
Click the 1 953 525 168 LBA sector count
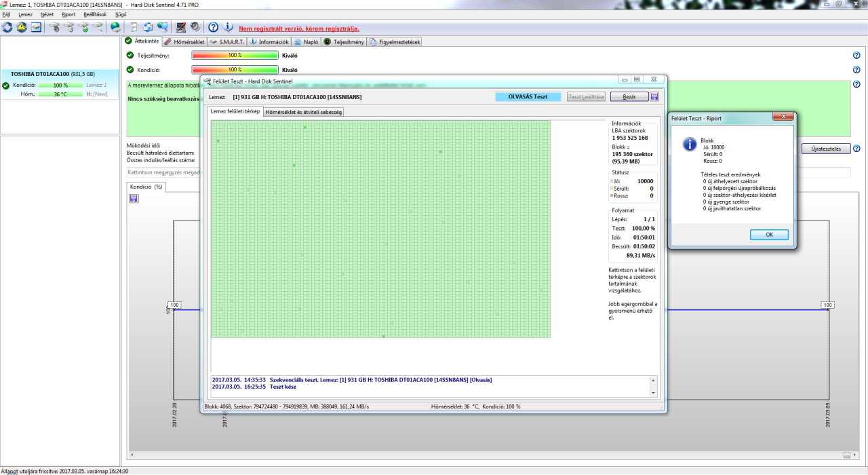pos(630,138)
